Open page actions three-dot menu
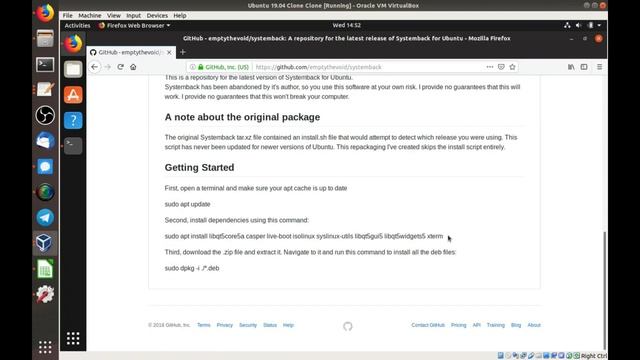Screen dimensions: 640x360 (x=490, y=67)
